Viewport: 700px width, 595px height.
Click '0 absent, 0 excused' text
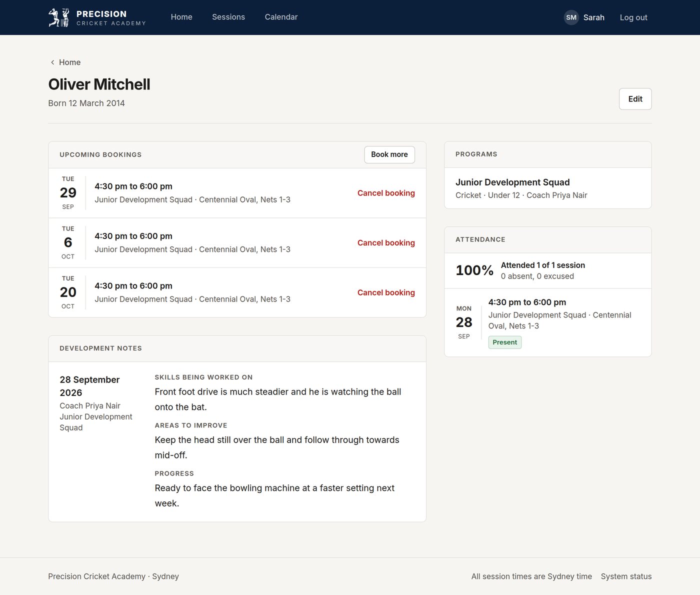tap(537, 276)
